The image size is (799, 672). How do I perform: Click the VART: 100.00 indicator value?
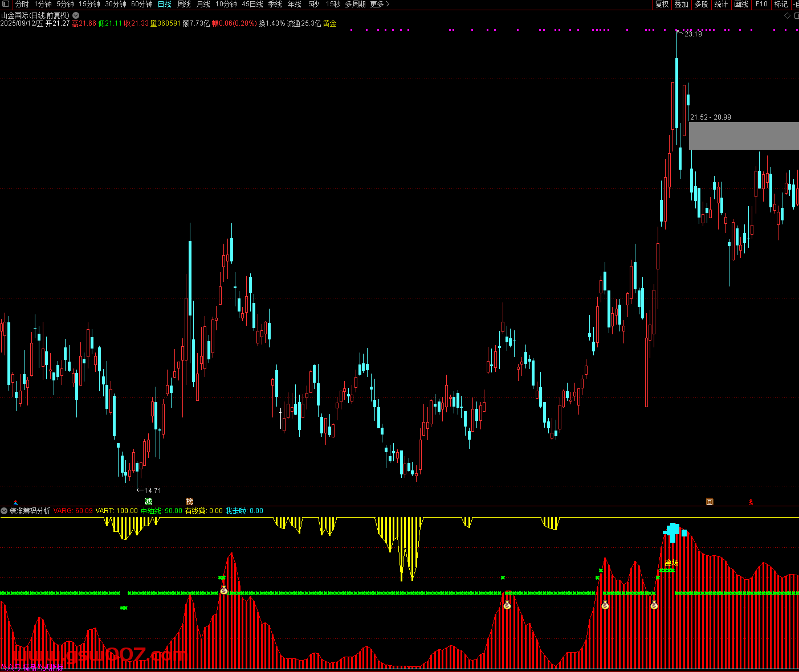point(117,511)
